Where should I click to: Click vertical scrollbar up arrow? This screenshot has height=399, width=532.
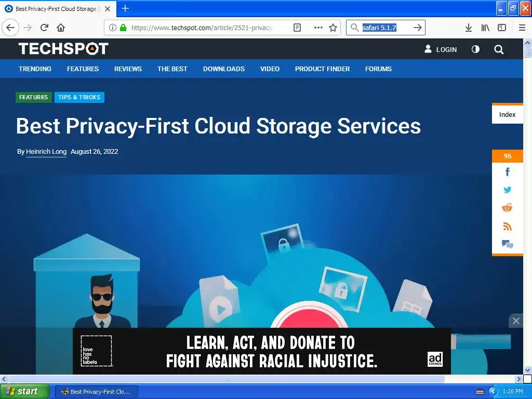tap(527, 43)
